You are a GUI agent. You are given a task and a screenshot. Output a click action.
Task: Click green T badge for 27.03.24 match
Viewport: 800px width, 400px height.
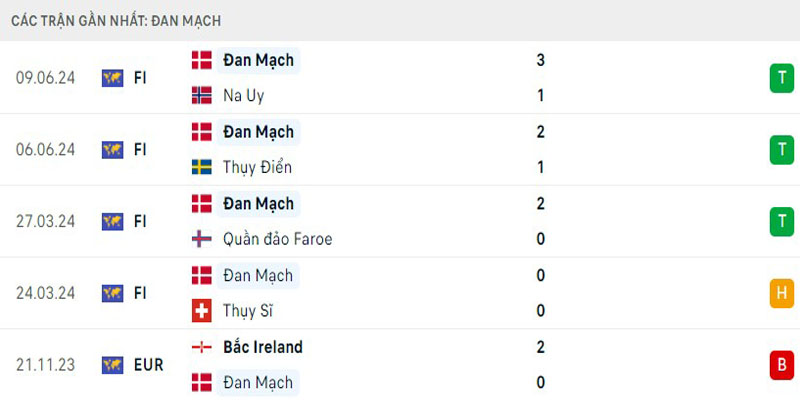(x=780, y=221)
